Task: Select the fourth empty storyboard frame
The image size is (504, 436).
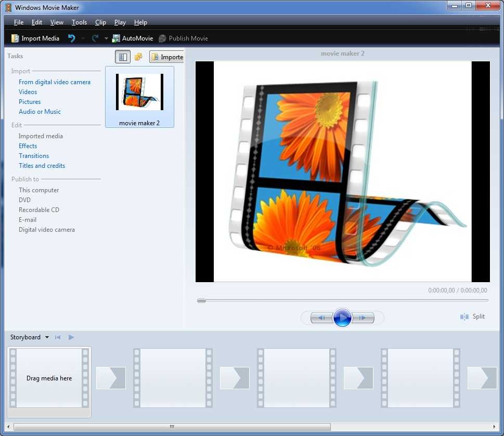Action: click(420, 378)
